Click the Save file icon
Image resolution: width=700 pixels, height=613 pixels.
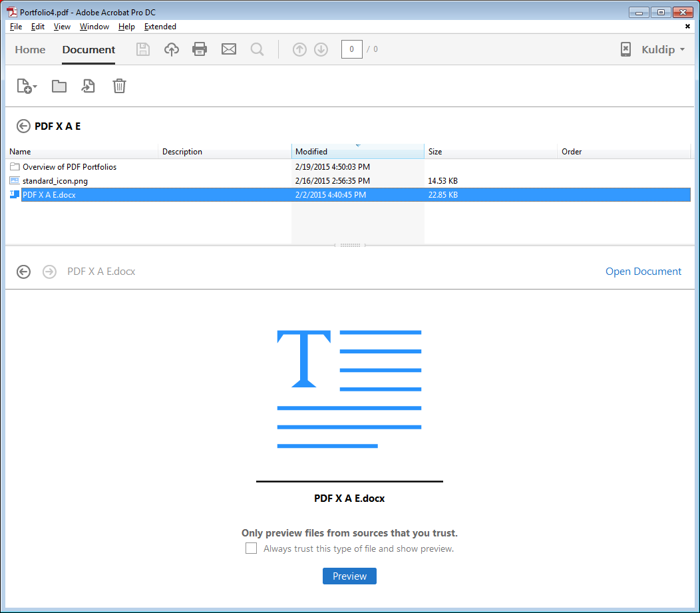[x=143, y=49]
